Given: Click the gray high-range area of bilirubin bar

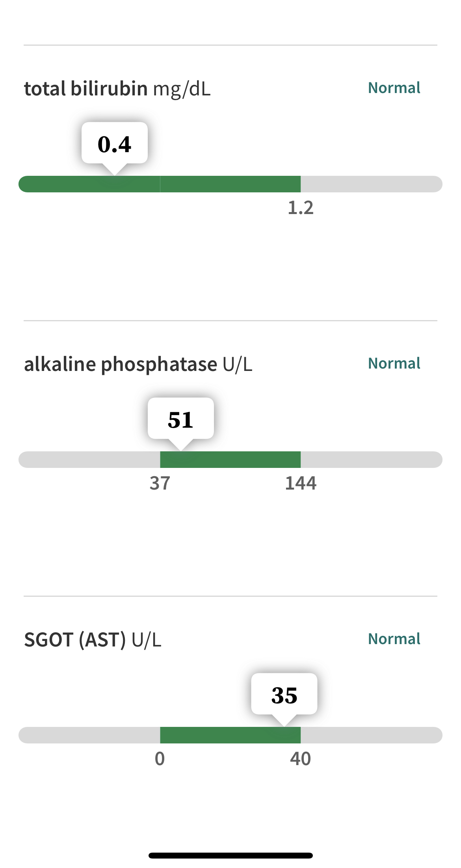Looking at the screenshot, I should [x=372, y=184].
